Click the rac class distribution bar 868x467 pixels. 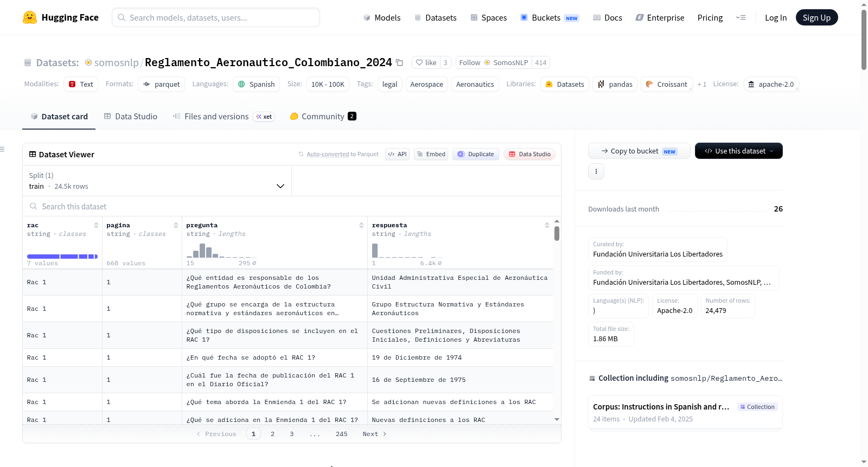[62, 256]
